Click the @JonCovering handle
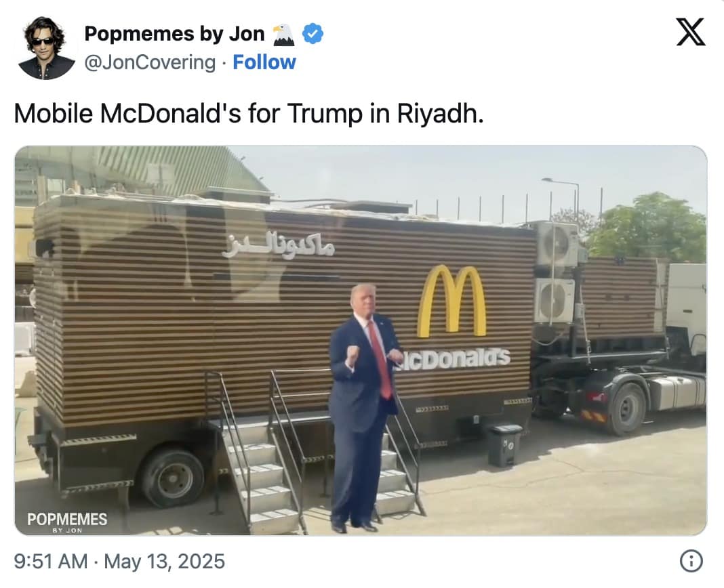 pyautogui.click(x=150, y=63)
